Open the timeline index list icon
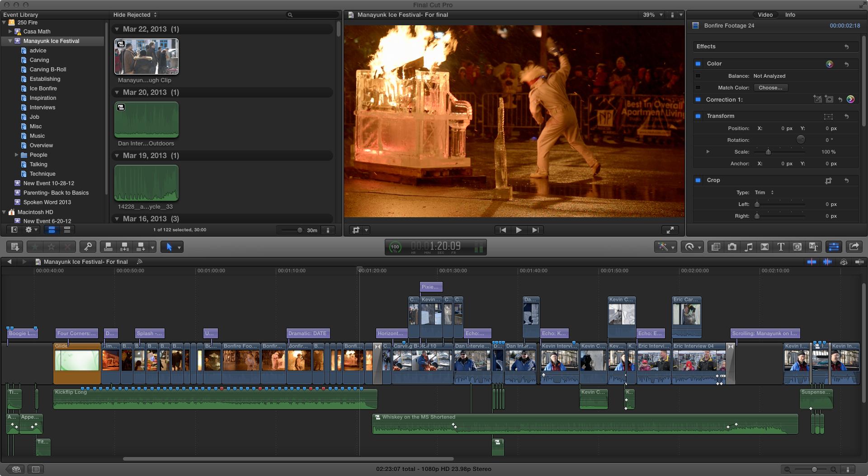This screenshot has width=868, height=476. pyautogui.click(x=36, y=469)
